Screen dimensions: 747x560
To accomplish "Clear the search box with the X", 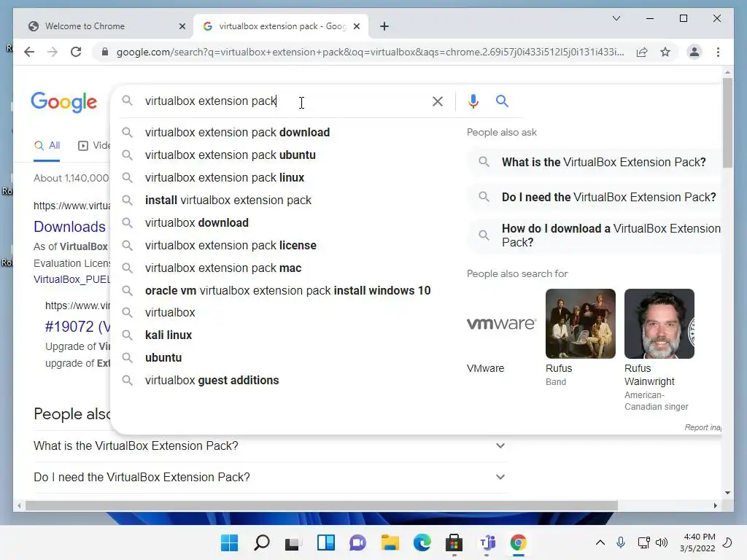I will coord(438,101).
